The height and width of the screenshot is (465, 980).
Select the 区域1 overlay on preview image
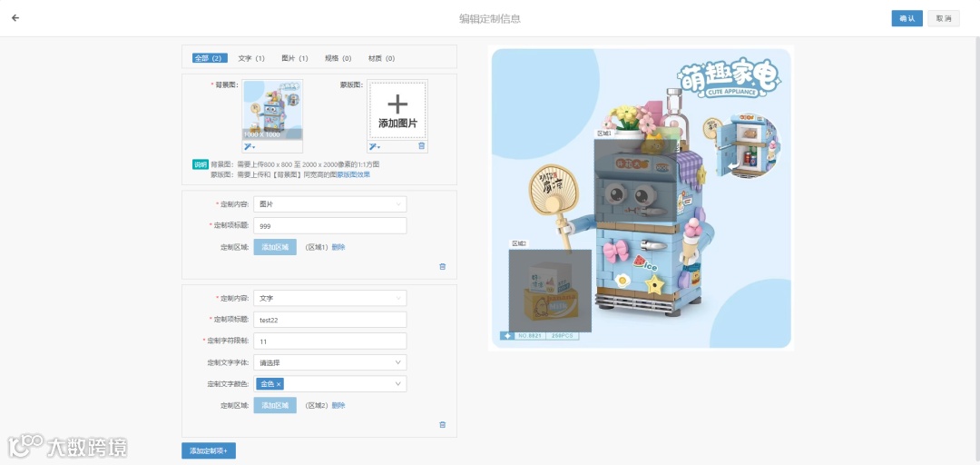(636, 179)
